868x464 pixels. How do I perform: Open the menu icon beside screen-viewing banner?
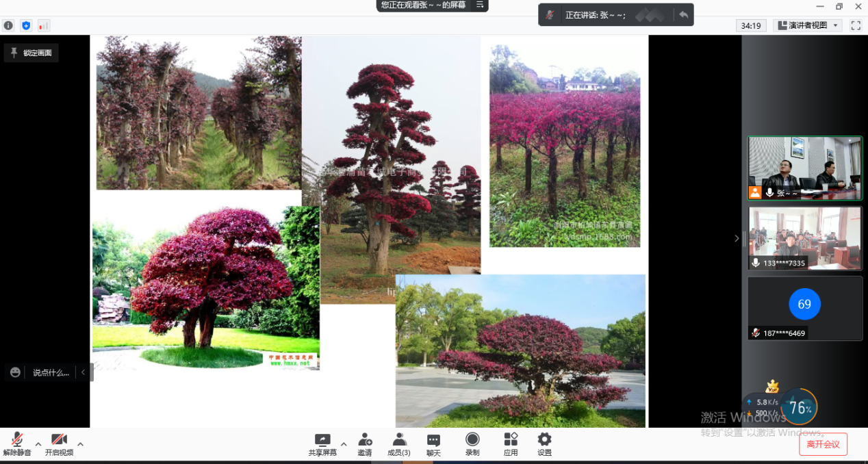481,5
